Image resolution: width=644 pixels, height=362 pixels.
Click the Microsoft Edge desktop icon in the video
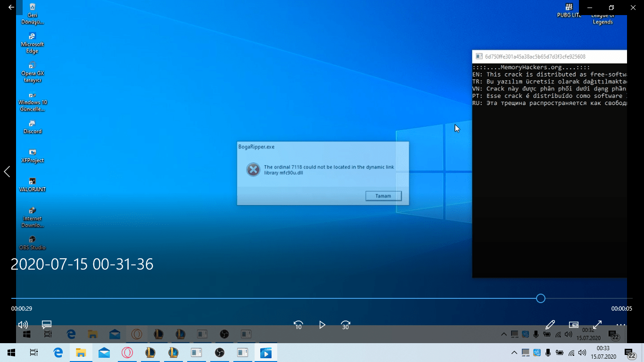tap(32, 43)
